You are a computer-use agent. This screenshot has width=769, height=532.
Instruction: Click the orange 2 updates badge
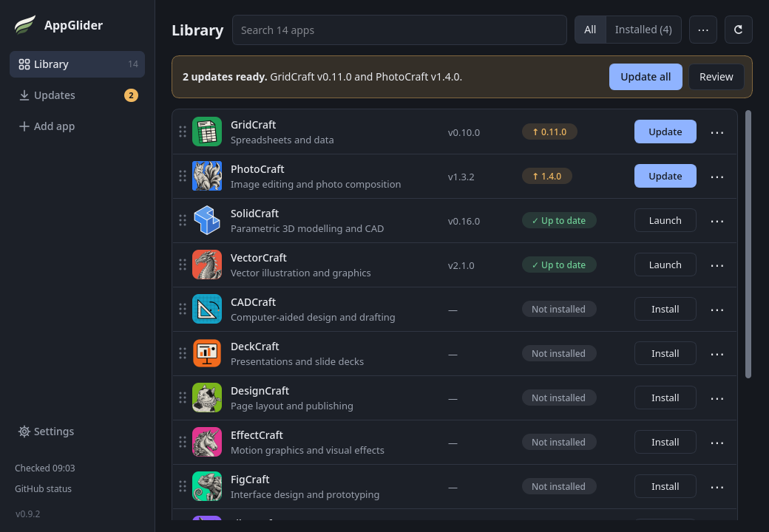[x=131, y=95]
